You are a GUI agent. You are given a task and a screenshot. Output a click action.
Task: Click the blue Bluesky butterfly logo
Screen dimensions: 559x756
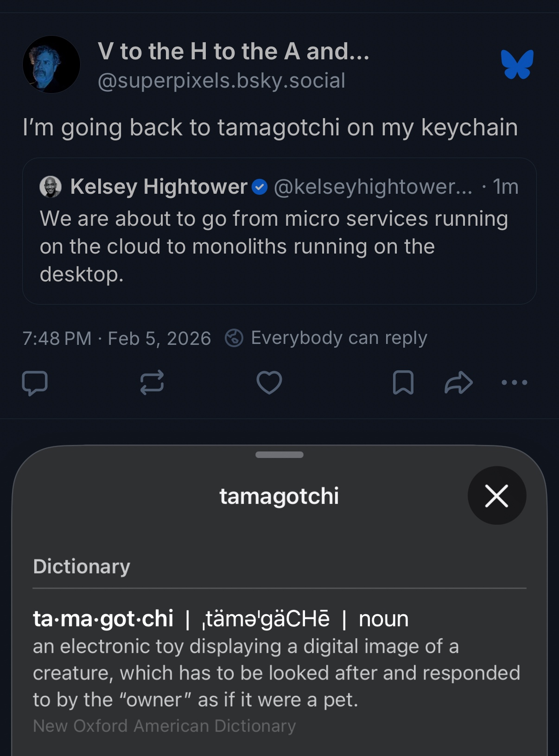517,64
